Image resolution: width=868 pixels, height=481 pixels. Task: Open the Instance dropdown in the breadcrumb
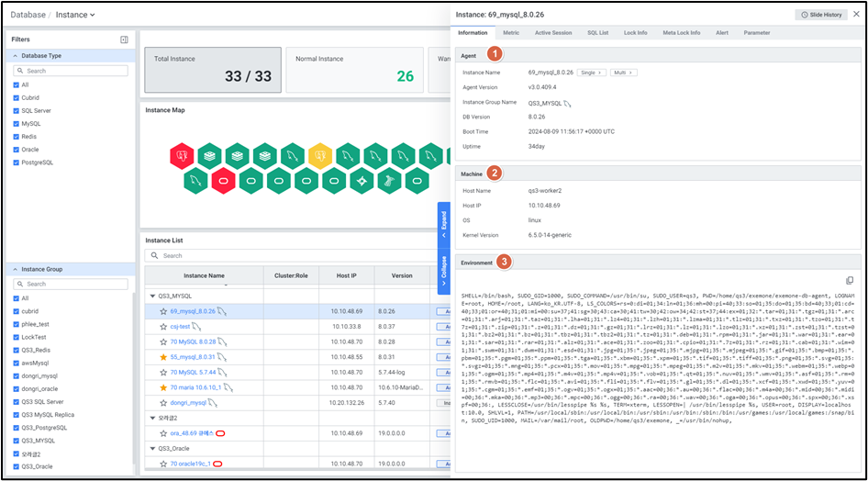click(75, 15)
